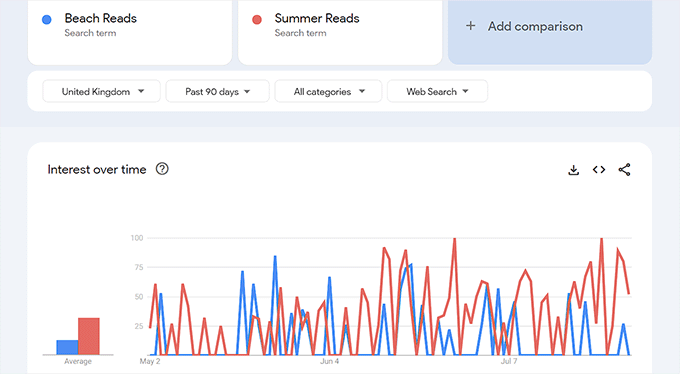
Task: Click the blue Average bar
Action: pos(67,347)
